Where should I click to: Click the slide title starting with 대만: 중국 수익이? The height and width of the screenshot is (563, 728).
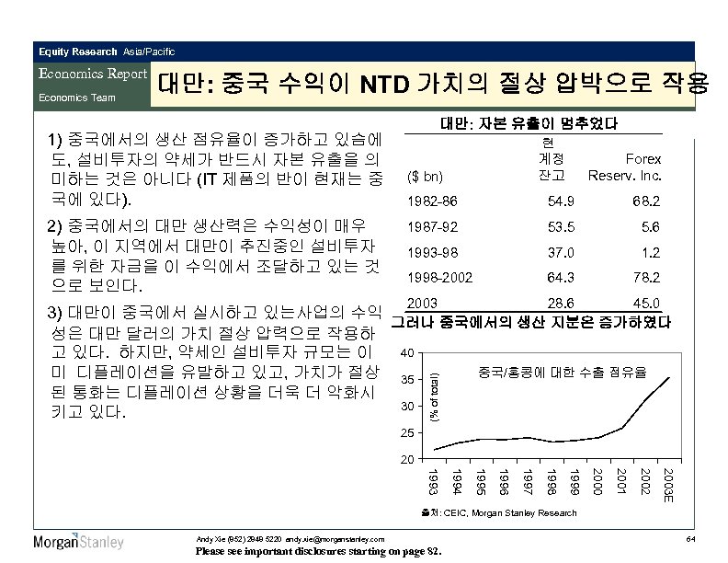click(x=433, y=84)
